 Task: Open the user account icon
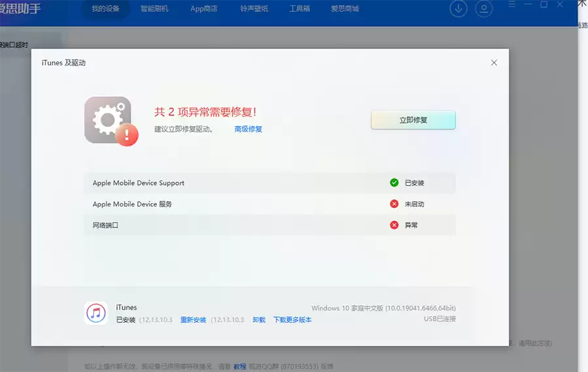pyautogui.click(x=483, y=8)
